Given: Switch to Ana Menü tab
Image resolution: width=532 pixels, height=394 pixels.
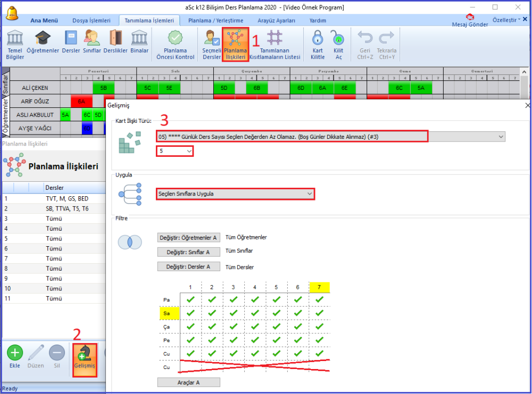Looking at the screenshot, I should (x=44, y=20).
